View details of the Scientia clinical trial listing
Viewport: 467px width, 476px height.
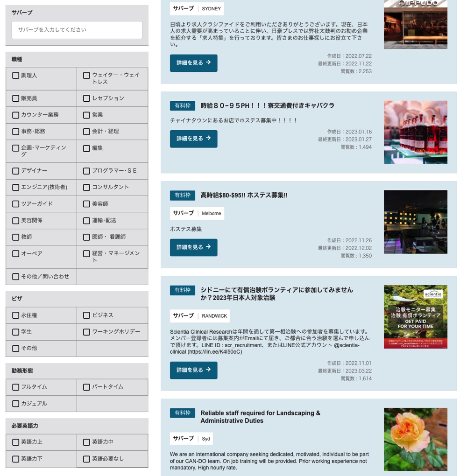(193, 370)
